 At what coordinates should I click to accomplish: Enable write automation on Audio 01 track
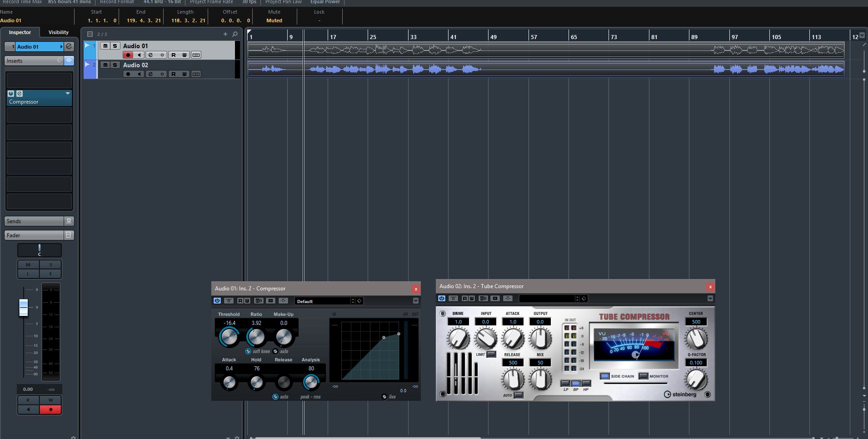pyautogui.click(x=185, y=55)
